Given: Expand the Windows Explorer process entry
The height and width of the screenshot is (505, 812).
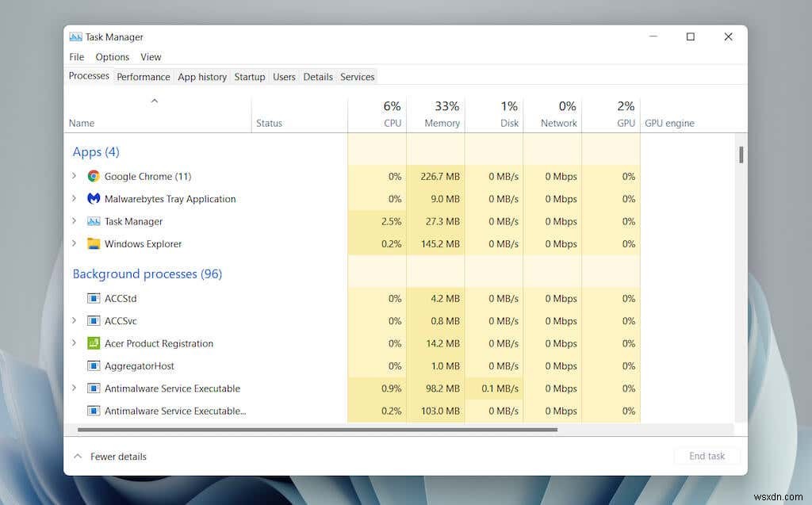Looking at the screenshot, I should pyautogui.click(x=74, y=244).
